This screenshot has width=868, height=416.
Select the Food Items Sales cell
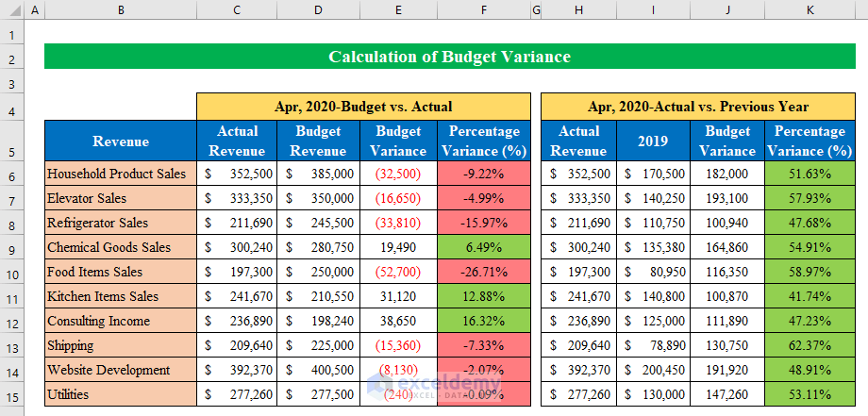tap(121, 272)
